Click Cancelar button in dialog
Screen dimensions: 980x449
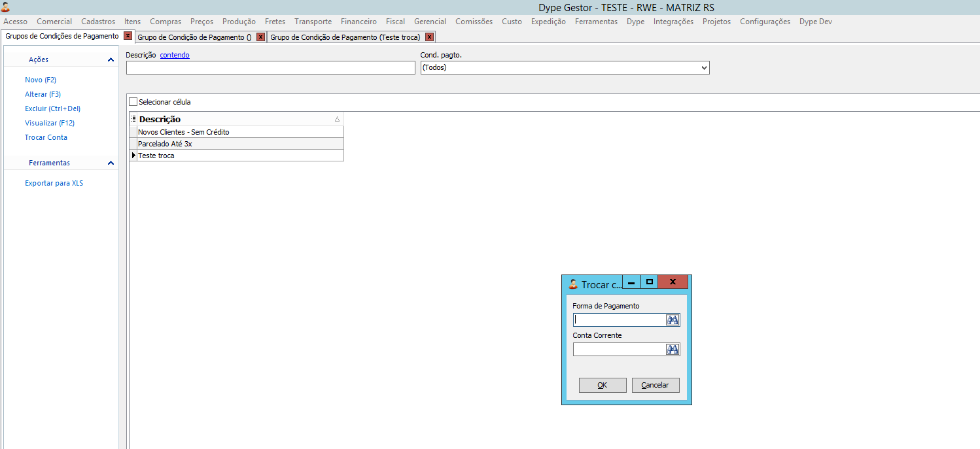656,385
